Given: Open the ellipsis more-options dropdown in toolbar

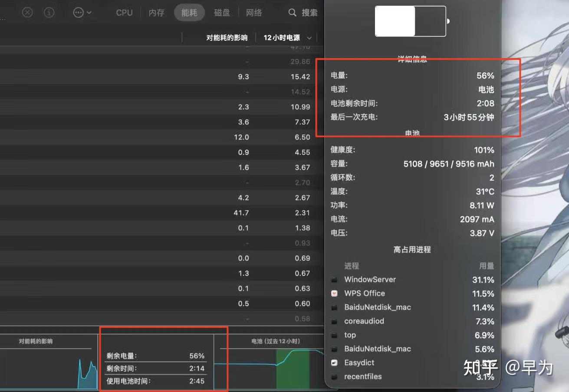Looking at the screenshot, I should (x=82, y=13).
